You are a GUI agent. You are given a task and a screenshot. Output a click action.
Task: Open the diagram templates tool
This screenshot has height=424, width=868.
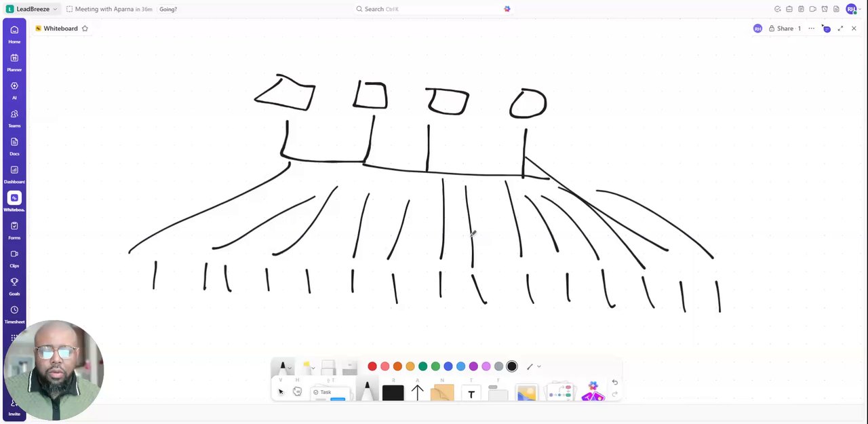coord(561,392)
